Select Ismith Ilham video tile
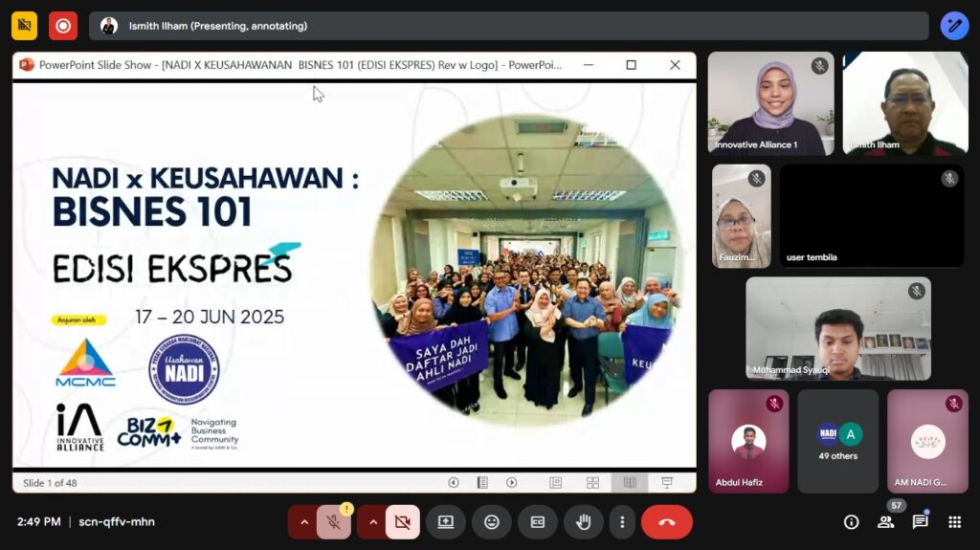980x550 pixels. (905, 103)
